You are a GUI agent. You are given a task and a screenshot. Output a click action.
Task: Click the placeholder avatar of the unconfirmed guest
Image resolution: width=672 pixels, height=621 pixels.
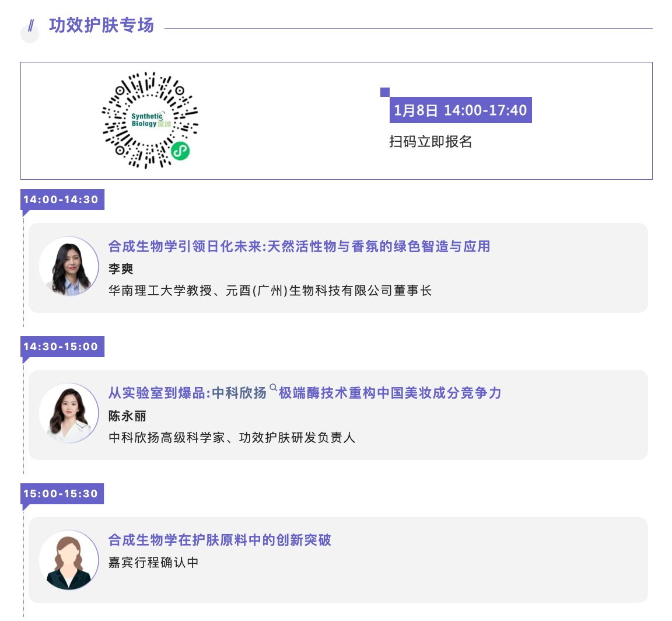(x=68, y=559)
